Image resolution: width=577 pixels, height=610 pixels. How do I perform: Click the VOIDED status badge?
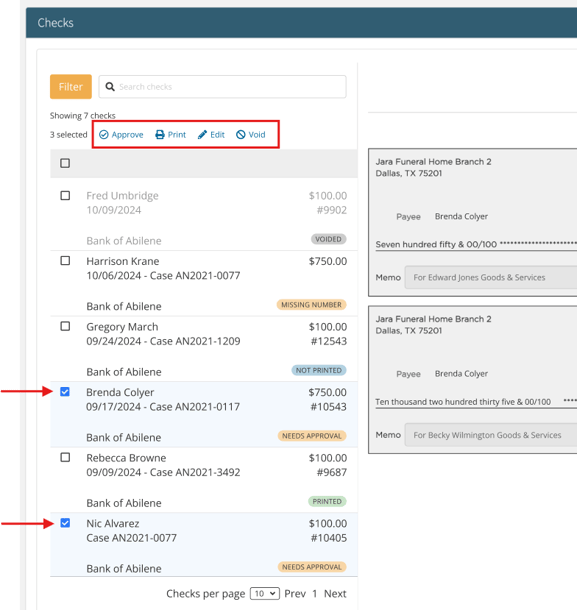pyautogui.click(x=328, y=239)
